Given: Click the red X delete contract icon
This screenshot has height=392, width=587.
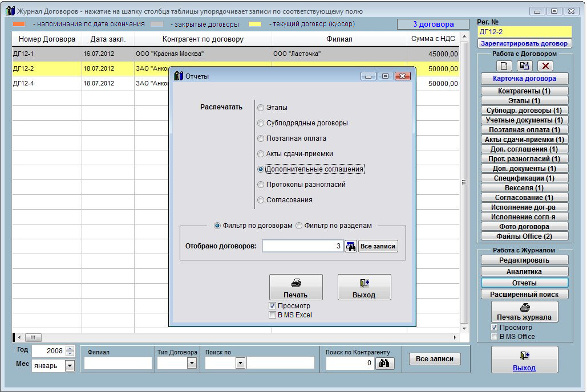Looking at the screenshot, I should click(x=545, y=66).
